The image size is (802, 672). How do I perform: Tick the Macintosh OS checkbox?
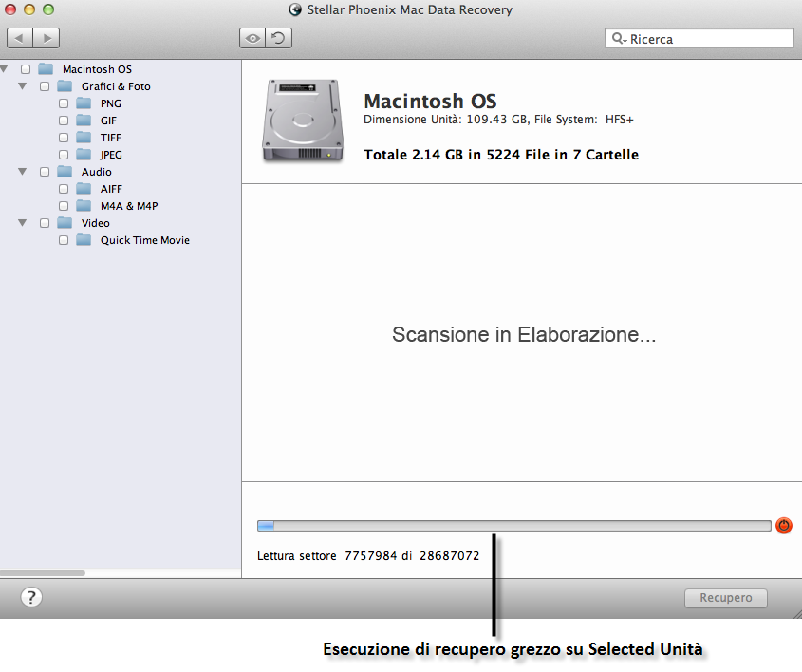pyautogui.click(x=26, y=69)
